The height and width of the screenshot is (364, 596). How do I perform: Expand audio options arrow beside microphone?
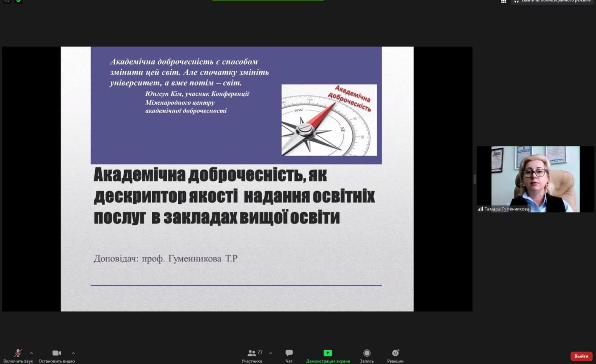[31, 353]
